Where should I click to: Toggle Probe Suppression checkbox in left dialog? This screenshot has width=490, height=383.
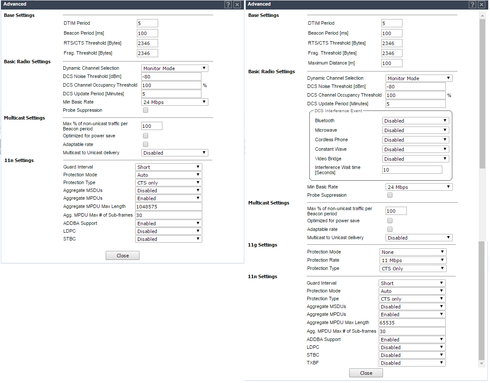click(146, 110)
